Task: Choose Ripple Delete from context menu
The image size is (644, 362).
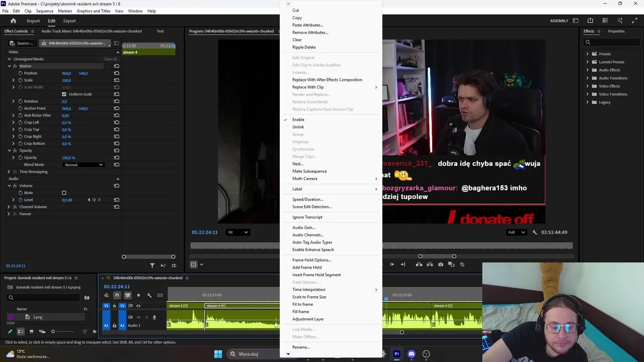Action: (304, 47)
